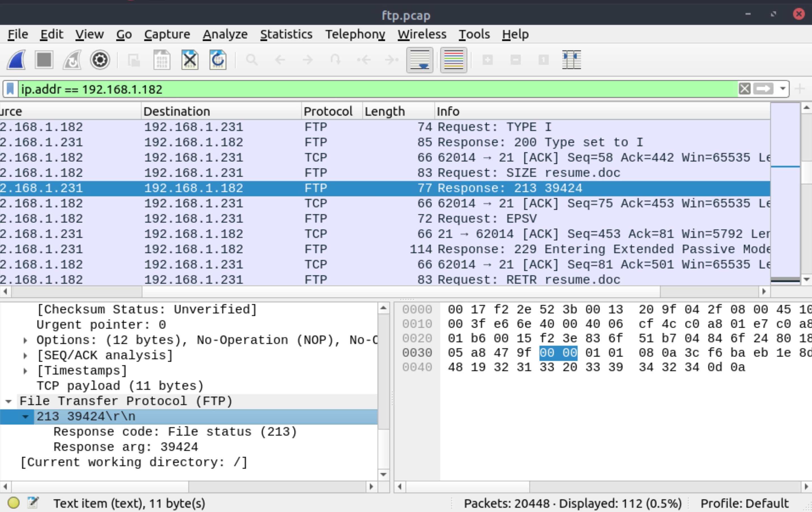Start capturing packets with the shark fin icon

click(x=16, y=60)
